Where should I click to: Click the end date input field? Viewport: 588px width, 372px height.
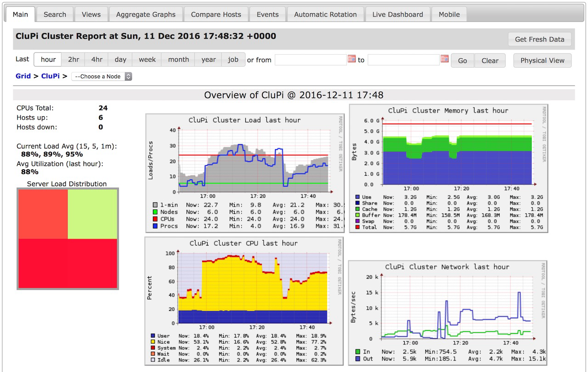404,60
